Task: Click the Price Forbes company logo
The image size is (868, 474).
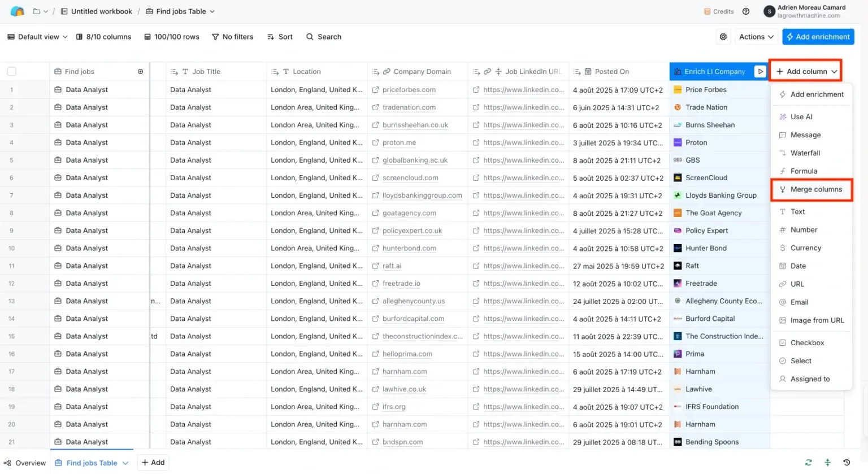Action: point(678,90)
